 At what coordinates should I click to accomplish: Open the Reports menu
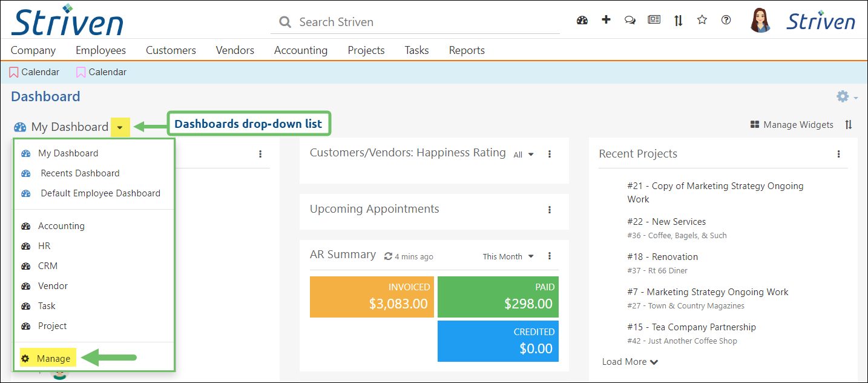tap(467, 50)
